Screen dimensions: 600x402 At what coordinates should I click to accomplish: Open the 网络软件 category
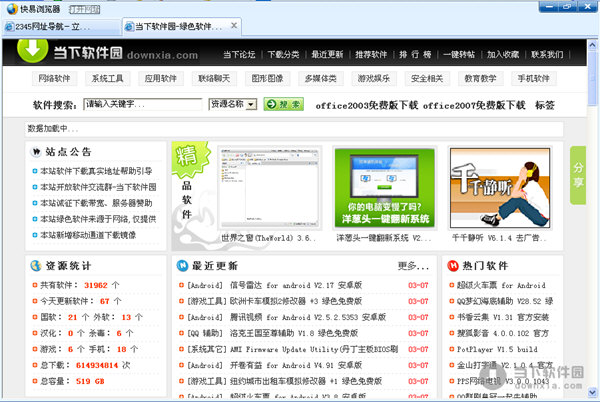[x=54, y=78]
